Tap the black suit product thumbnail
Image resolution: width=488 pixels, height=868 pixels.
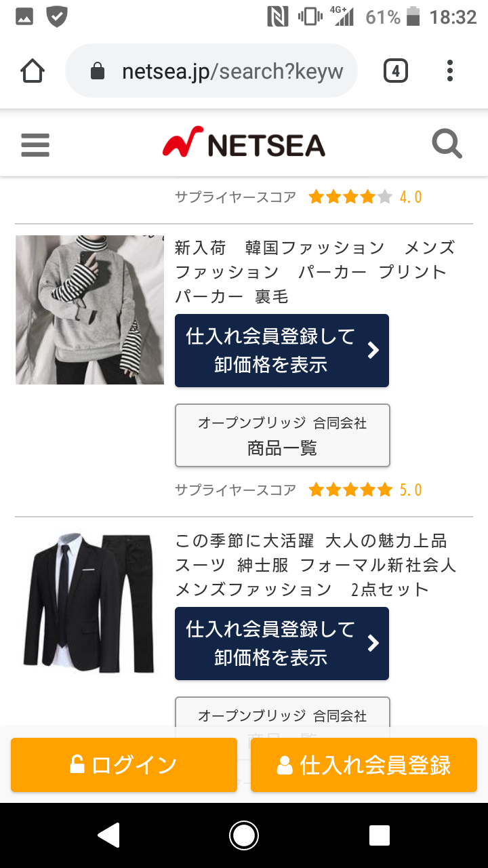(90, 604)
